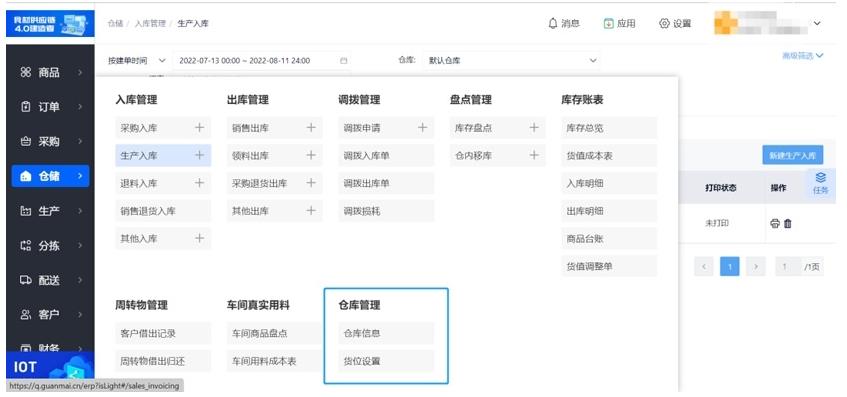847x397 pixels.
Task: Click the plus icon beside 其他入库
Action: pyautogui.click(x=199, y=238)
